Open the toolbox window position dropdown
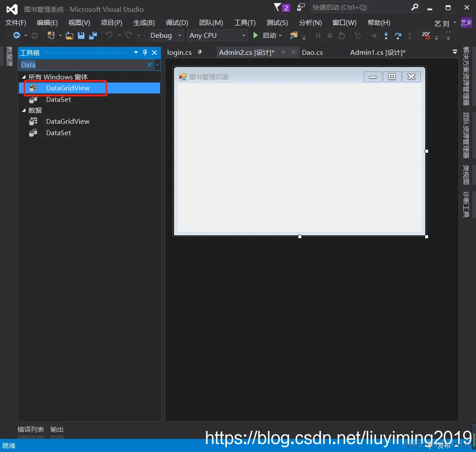476x452 pixels. [136, 53]
